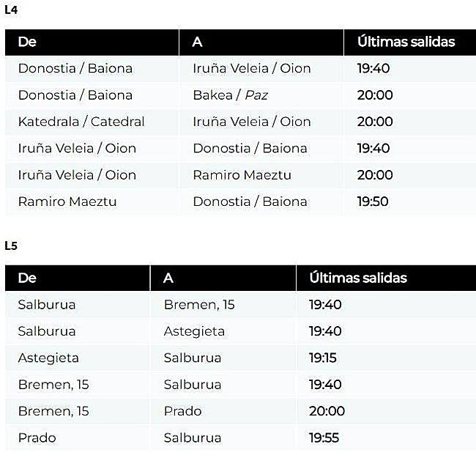Select Prado in the L5 destination column
The width and height of the screenshot is (476, 458).
click(182, 411)
